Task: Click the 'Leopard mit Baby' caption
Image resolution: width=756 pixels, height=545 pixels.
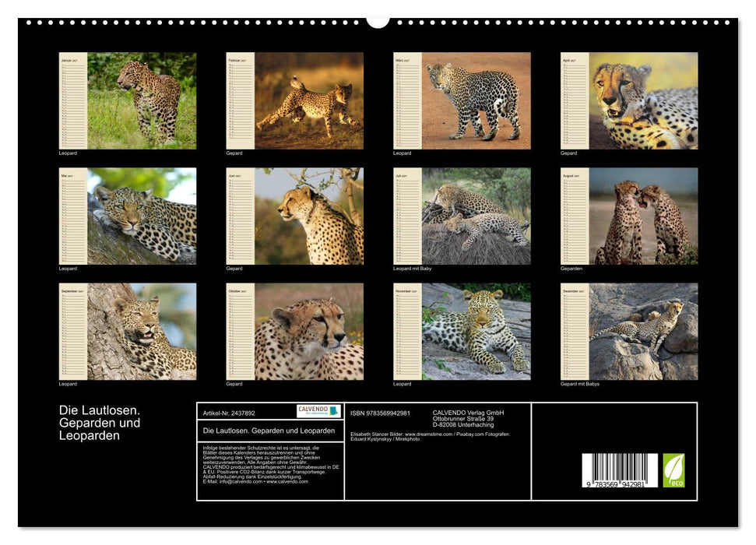Action: click(412, 269)
